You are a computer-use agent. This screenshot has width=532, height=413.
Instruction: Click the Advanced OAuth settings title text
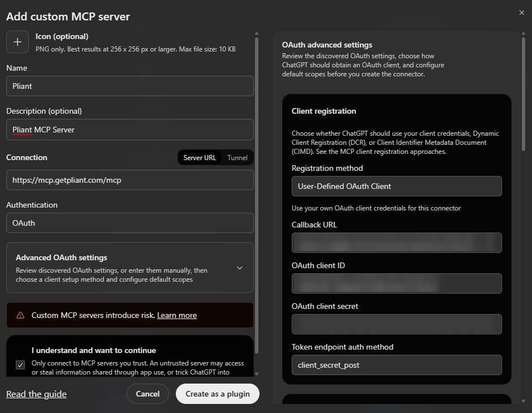tap(62, 257)
